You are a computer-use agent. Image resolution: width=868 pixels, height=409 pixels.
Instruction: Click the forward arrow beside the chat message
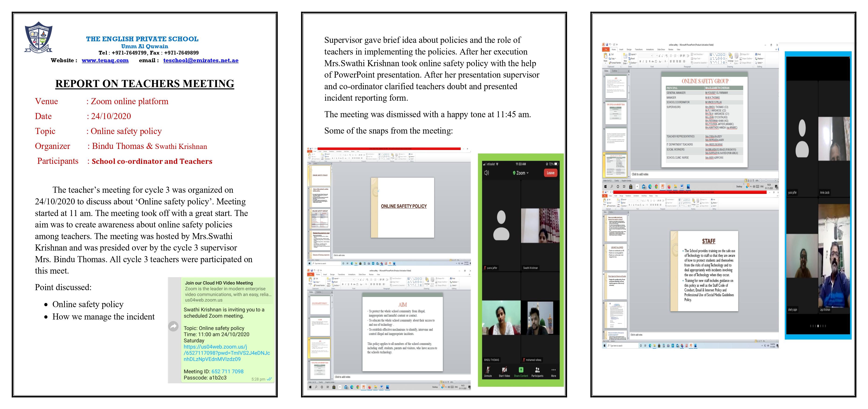[x=173, y=326]
